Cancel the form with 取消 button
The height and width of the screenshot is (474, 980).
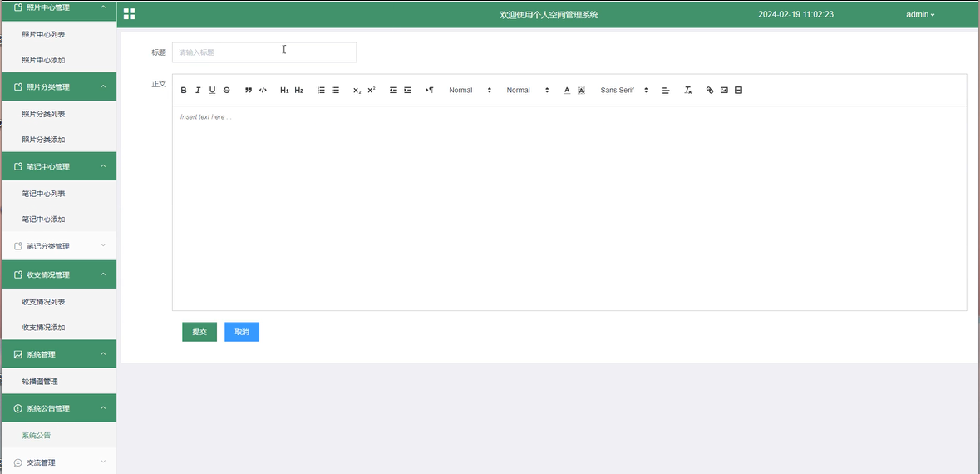(242, 332)
